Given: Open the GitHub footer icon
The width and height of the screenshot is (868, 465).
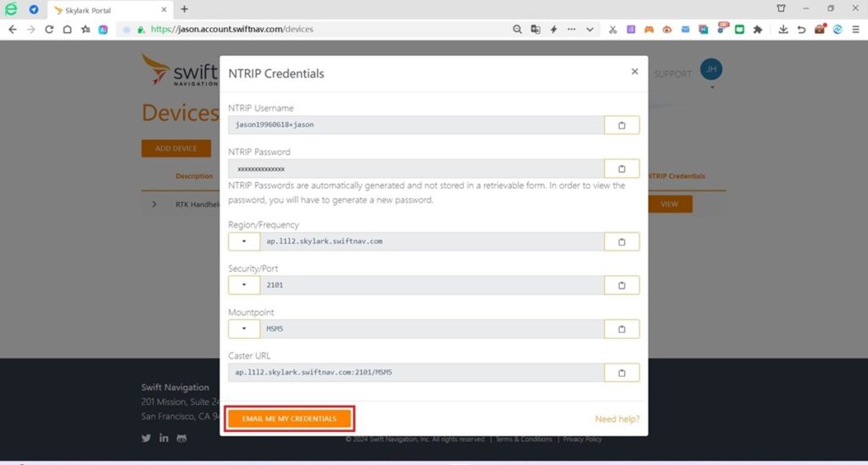Looking at the screenshot, I should coord(181,438).
